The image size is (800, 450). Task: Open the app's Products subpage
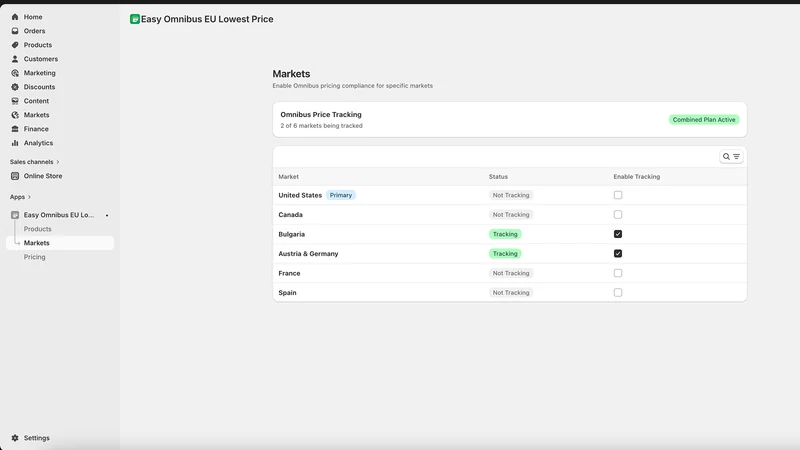coord(37,229)
